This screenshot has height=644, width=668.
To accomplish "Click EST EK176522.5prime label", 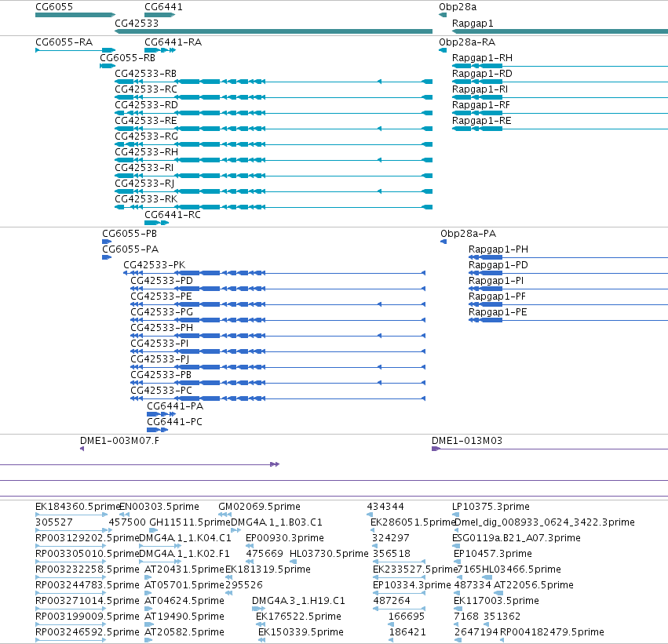I will [x=298, y=617].
